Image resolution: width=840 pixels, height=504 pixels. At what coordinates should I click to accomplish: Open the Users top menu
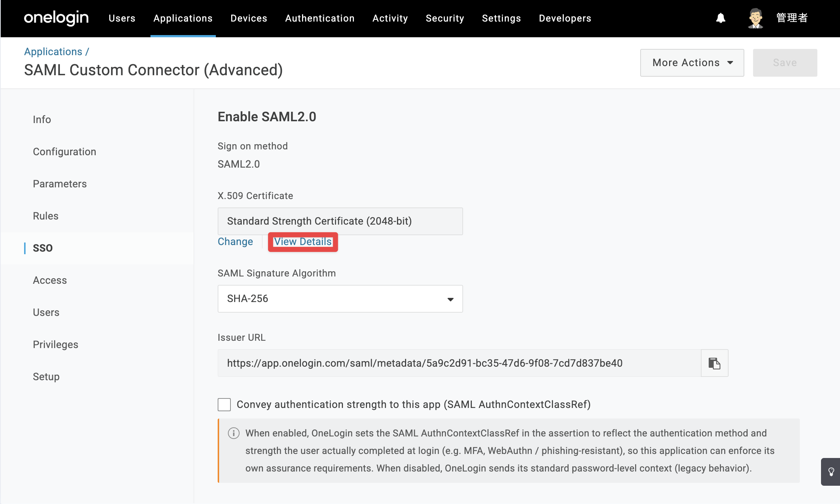click(122, 18)
